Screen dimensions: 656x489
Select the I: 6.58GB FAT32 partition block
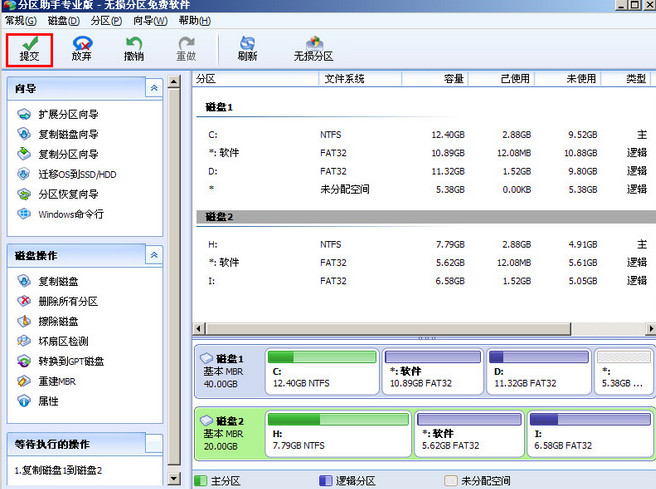click(x=590, y=434)
